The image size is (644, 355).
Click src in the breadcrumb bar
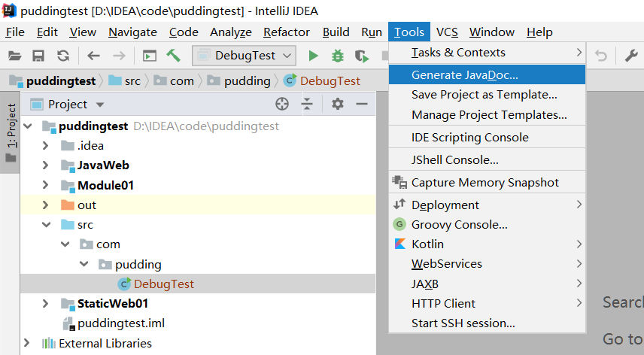tap(132, 81)
